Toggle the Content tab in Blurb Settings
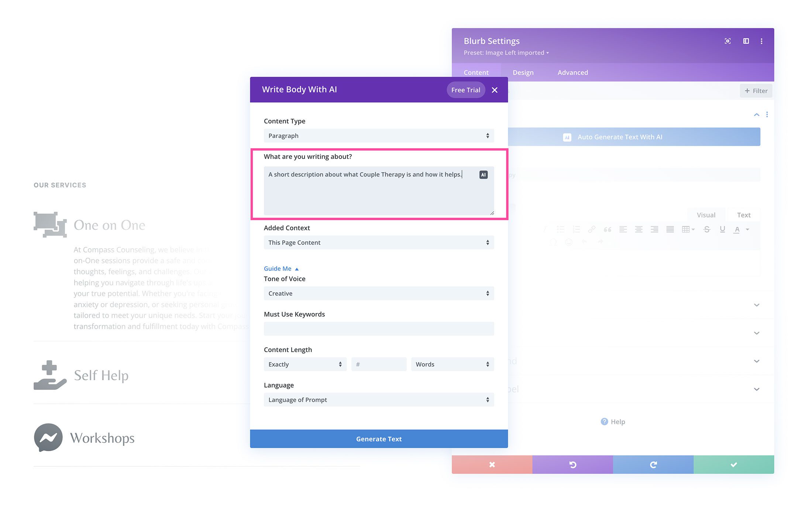 tap(476, 72)
